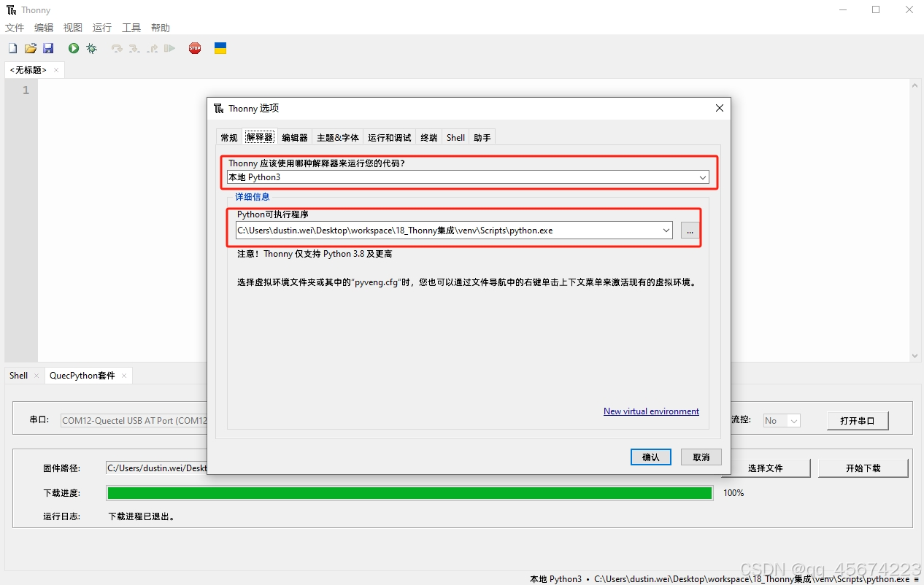Open the 文件 menu
Image resolution: width=924 pixels, height=585 pixels.
pos(15,28)
